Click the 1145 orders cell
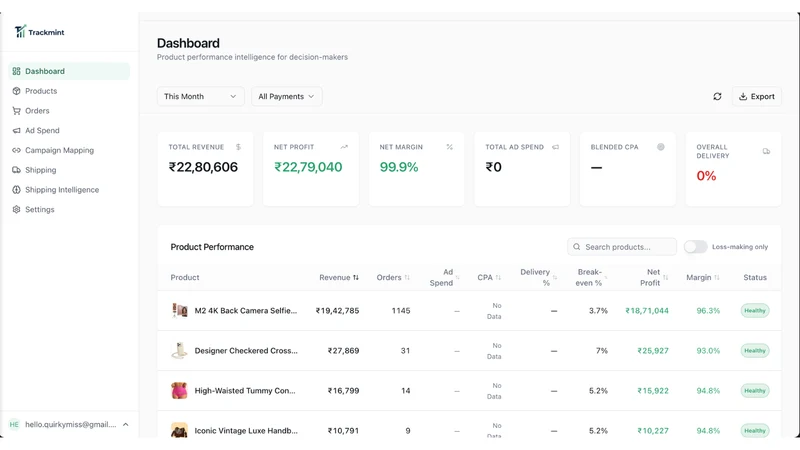This screenshot has width=800, height=450. 401,311
